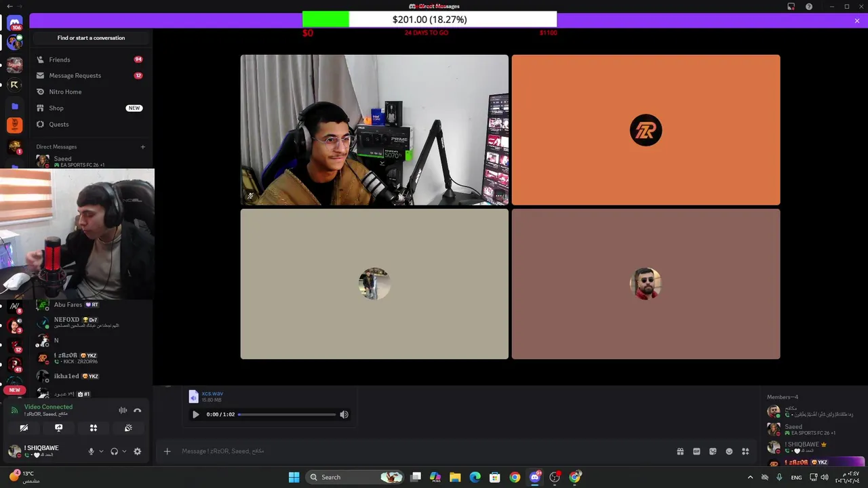This screenshot has width=868, height=488.
Task: Click Video Connected status text
Action: (x=48, y=407)
